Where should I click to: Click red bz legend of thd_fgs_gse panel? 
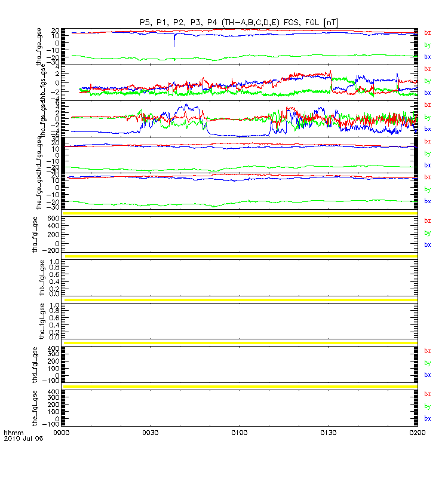(x=428, y=141)
